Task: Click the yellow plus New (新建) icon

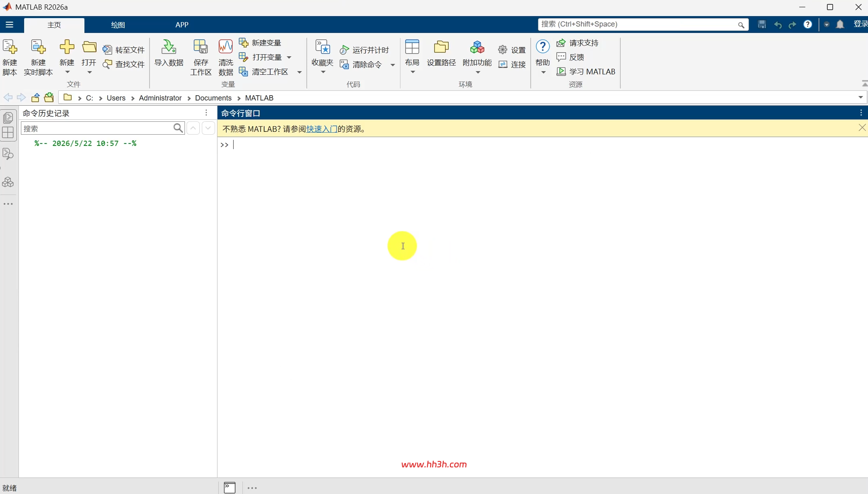Action: 67,47
